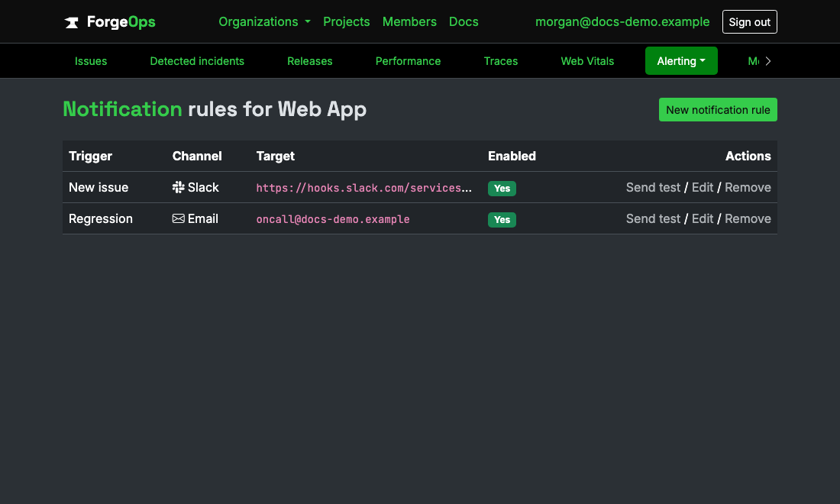Screen dimensions: 840x504
Task: Open the Docs link in navbar
Action: tap(464, 21)
